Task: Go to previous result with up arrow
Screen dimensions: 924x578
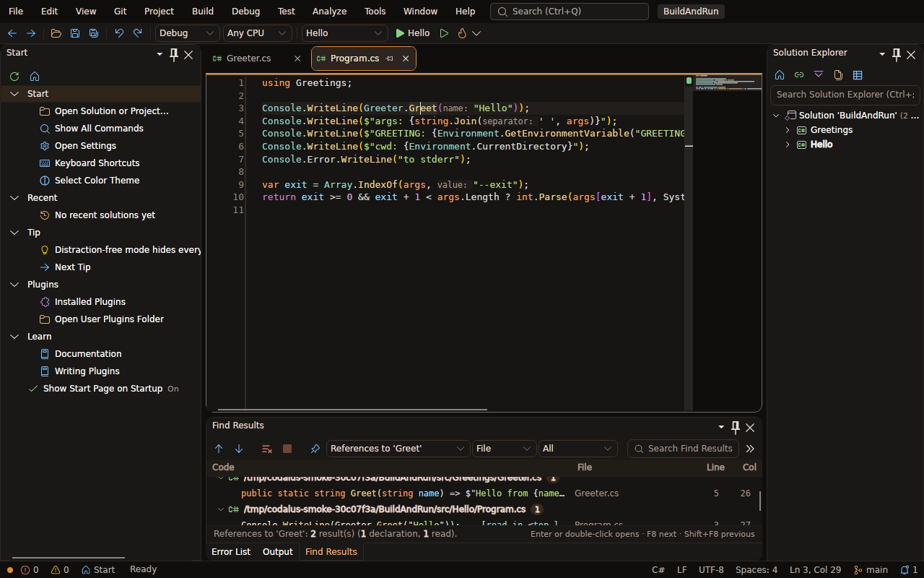Action: (x=219, y=449)
